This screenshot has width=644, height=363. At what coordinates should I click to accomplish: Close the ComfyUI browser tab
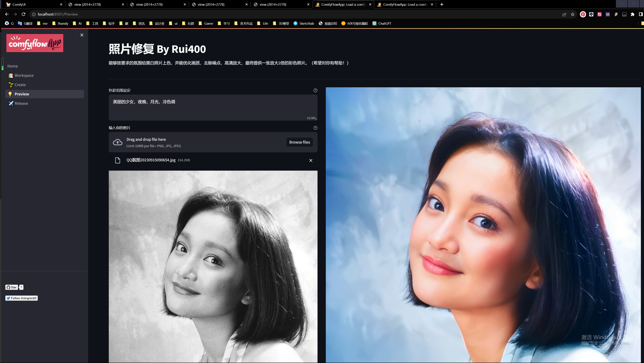click(x=61, y=4)
